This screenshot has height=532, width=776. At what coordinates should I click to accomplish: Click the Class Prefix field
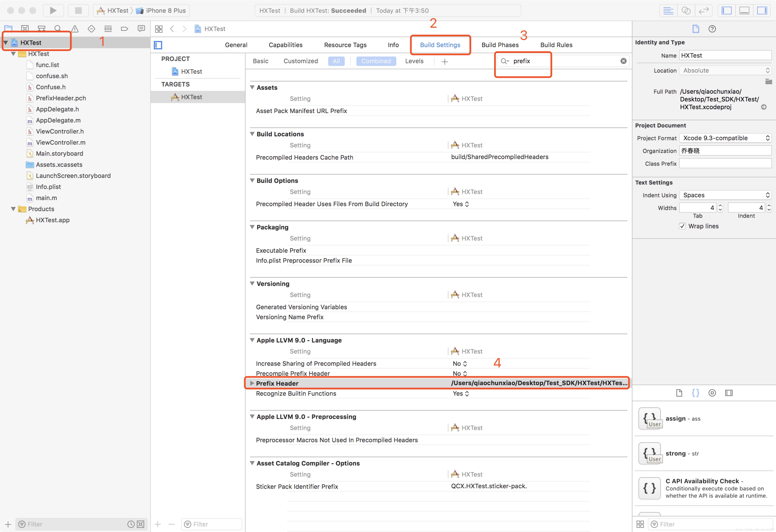pyautogui.click(x=725, y=163)
